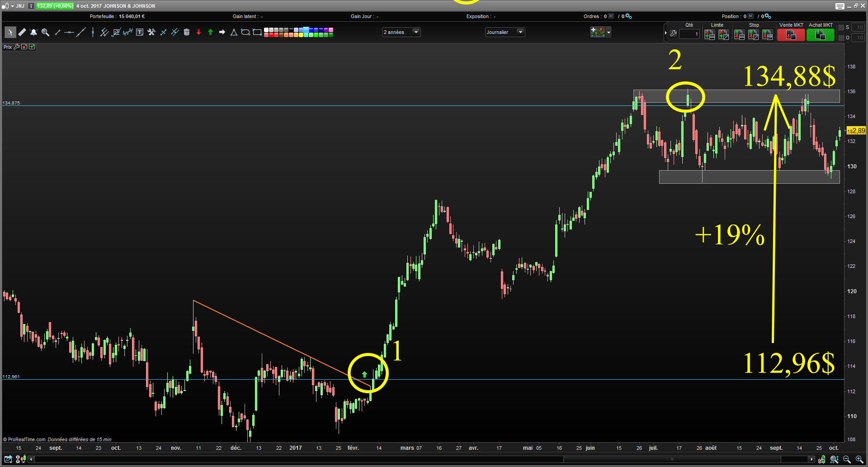Screen dimensions: 868x467
Task: Activate the magnifier zoom tool
Action: coord(45,32)
